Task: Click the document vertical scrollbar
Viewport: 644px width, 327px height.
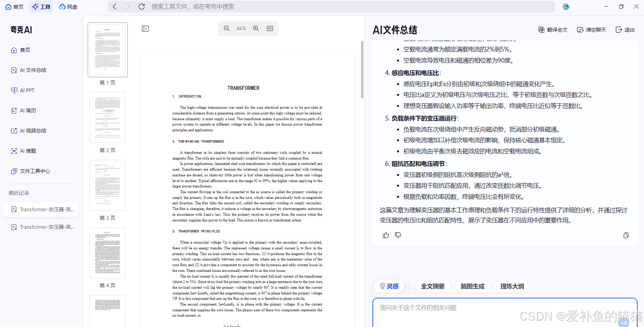Action: point(362,70)
